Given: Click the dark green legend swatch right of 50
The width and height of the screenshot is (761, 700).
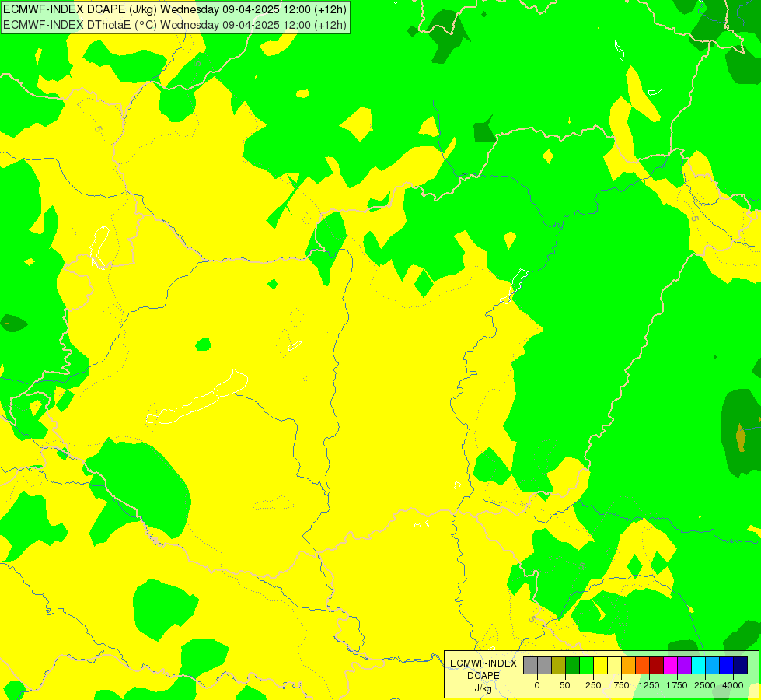Looking at the screenshot, I should 573,666.
